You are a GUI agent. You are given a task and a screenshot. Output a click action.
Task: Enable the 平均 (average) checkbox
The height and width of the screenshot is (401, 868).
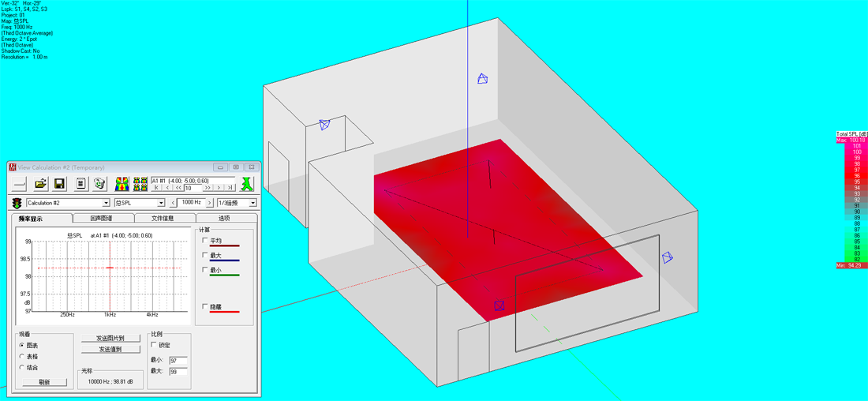(x=206, y=241)
